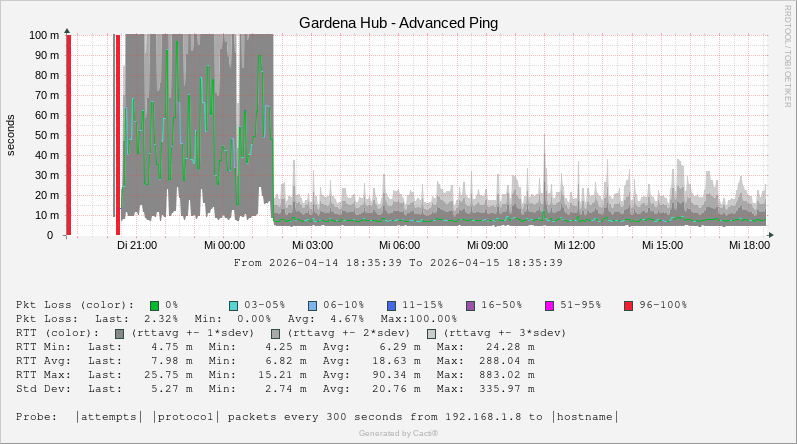This screenshot has width=797, height=444.
Task: Click the cyan 03-05% loss swatch
Action: tap(233, 305)
